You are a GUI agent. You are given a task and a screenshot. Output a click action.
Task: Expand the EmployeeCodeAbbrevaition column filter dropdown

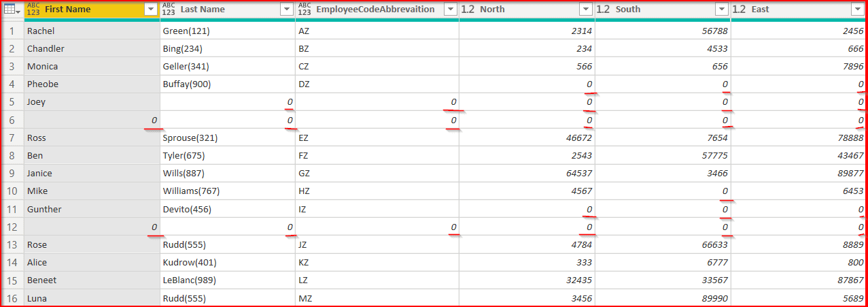pyautogui.click(x=450, y=10)
